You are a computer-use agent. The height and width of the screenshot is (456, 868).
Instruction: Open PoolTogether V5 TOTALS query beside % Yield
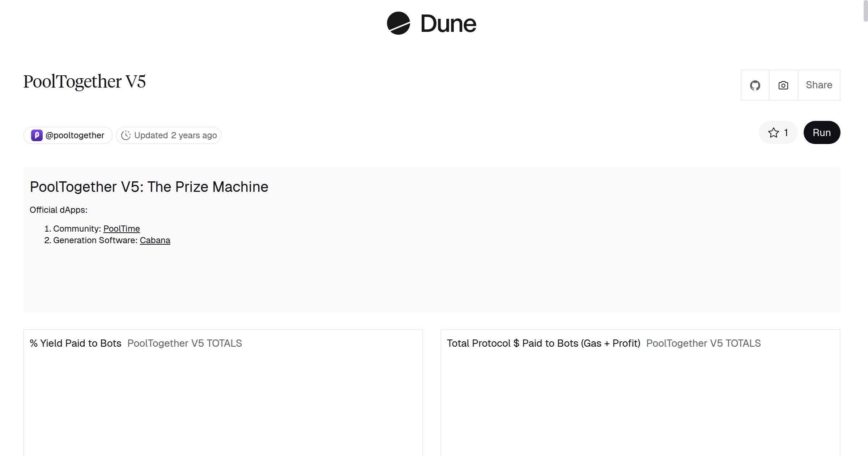tap(184, 343)
